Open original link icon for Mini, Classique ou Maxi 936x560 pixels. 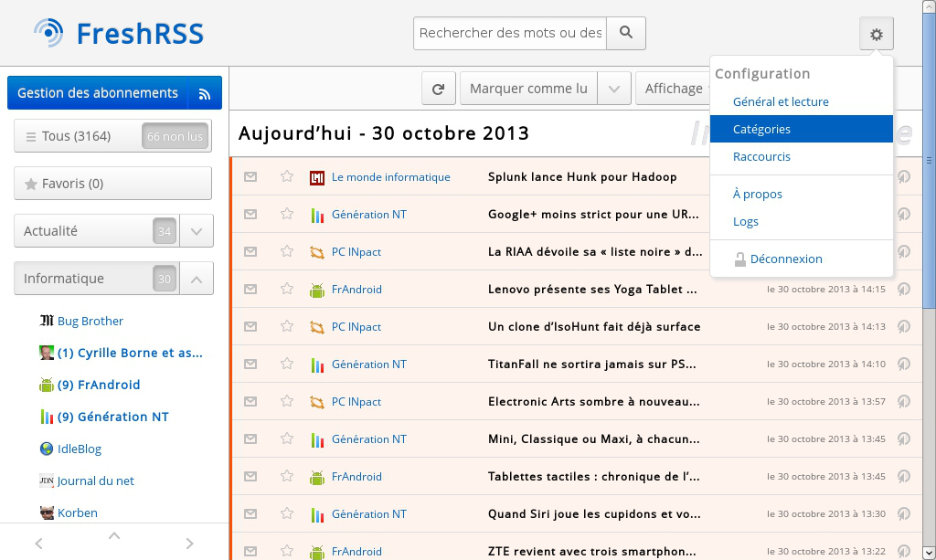click(904, 438)
